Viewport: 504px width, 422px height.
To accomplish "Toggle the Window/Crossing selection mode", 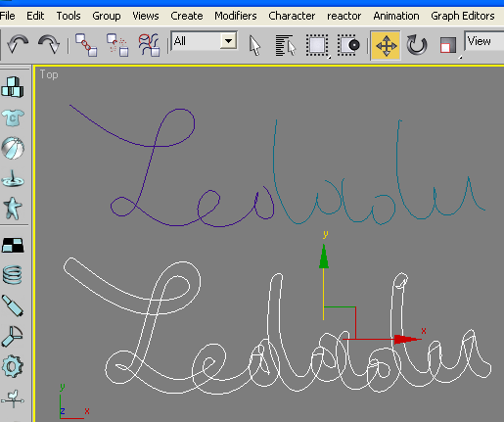I will [348, 45].
